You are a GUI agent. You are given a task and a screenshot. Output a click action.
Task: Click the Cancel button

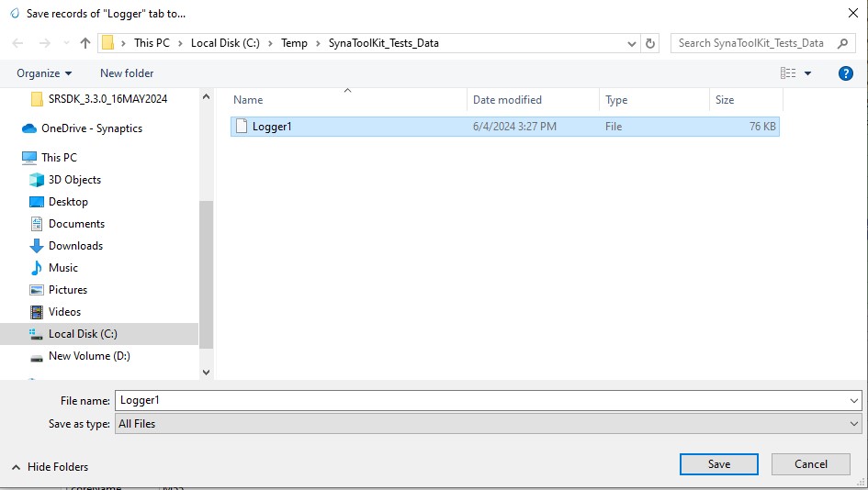tap(811, 464)
